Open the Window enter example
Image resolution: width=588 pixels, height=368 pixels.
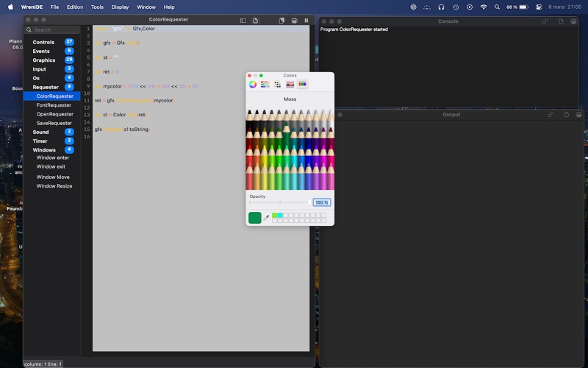point(52,158)
